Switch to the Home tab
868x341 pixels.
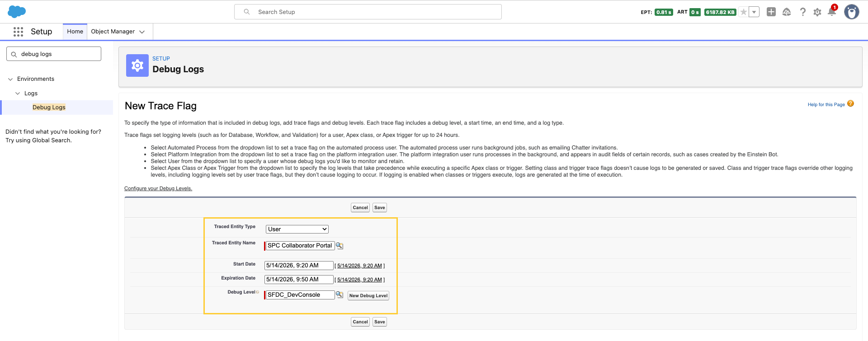coord(75,32)
